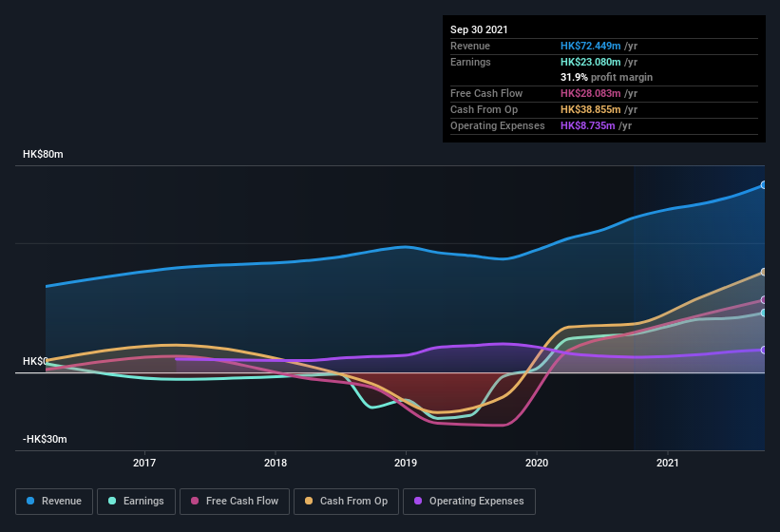Click the -HK$30m y-axis label
Viewport: 780px width, 532px height.
coord(45,439)
